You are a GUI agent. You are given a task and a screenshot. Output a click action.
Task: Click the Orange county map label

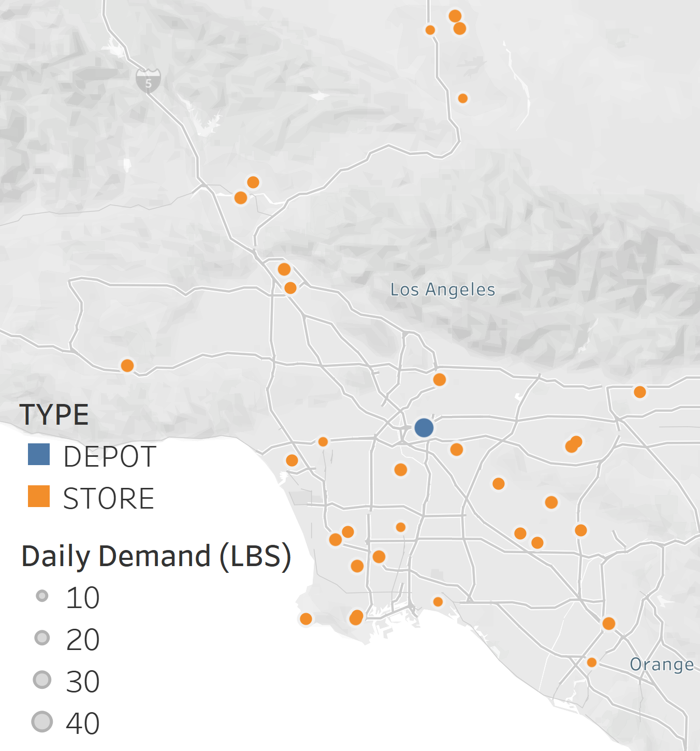click(x=661, y=665)
